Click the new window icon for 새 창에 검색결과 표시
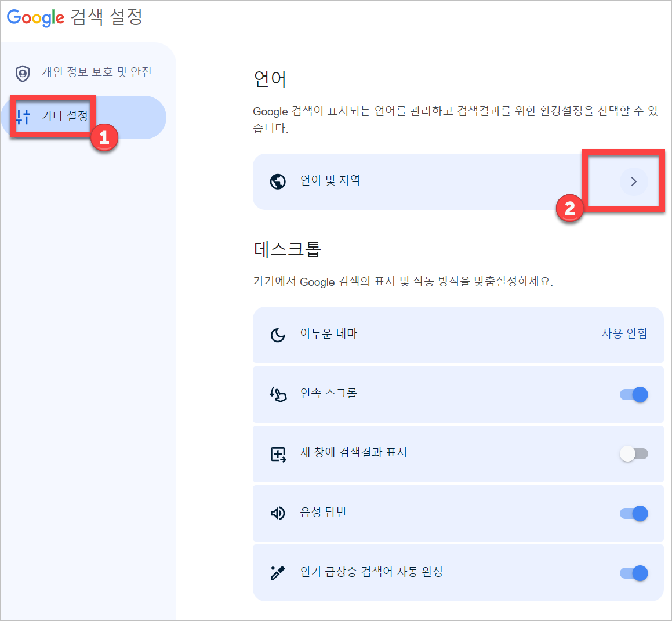 (278, 454)
